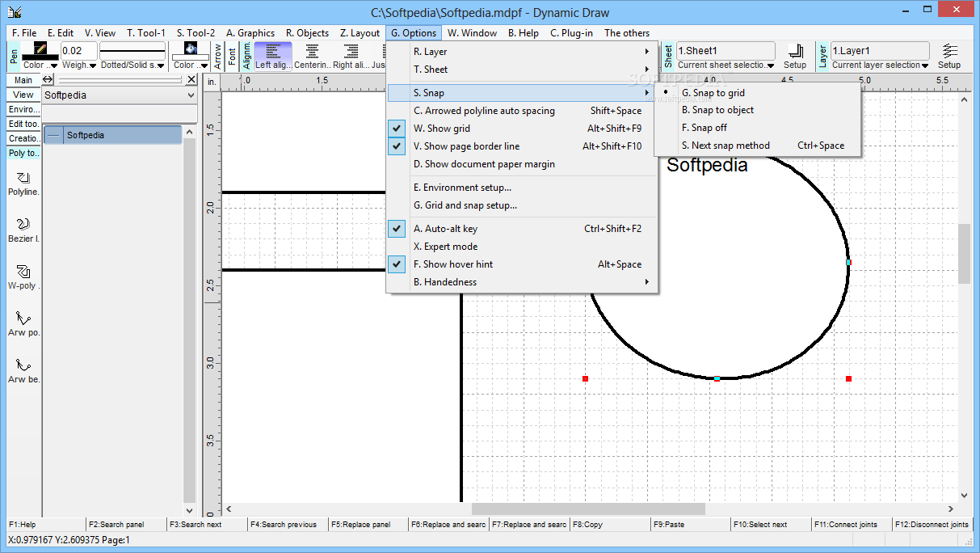Image resolution: width=980 pixels, height=553 pixels.
Task: Click F2:Search panel button
Action: [126, 525]
